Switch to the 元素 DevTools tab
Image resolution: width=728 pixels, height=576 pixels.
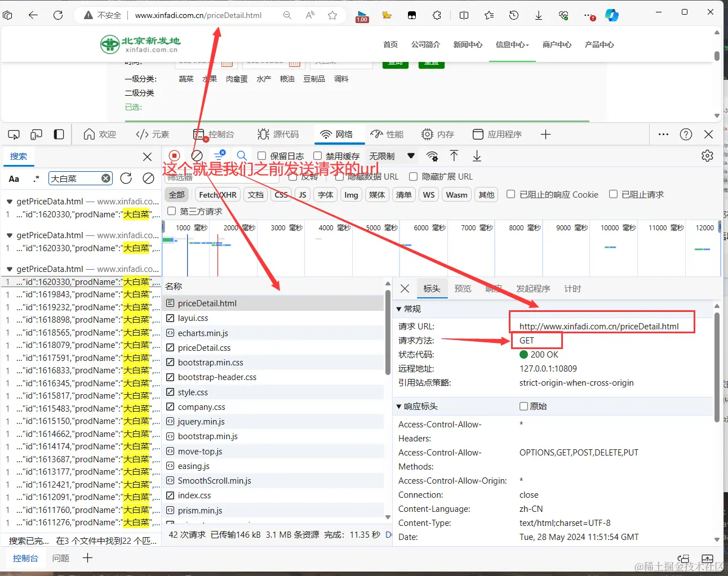(153, 134)
